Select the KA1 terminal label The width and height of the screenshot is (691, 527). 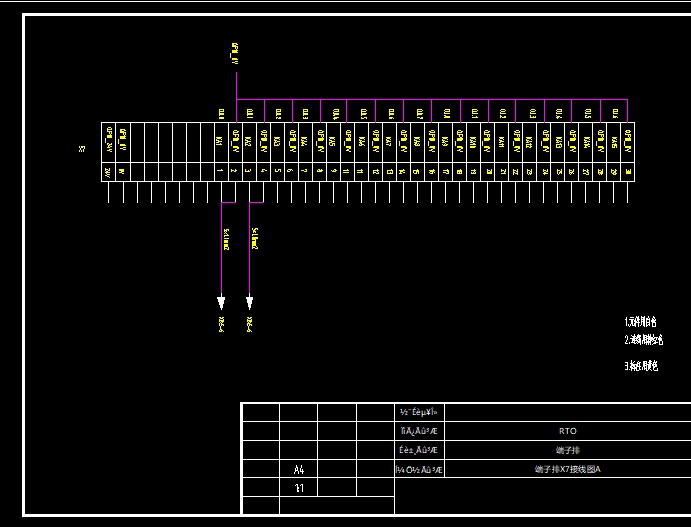219,142
